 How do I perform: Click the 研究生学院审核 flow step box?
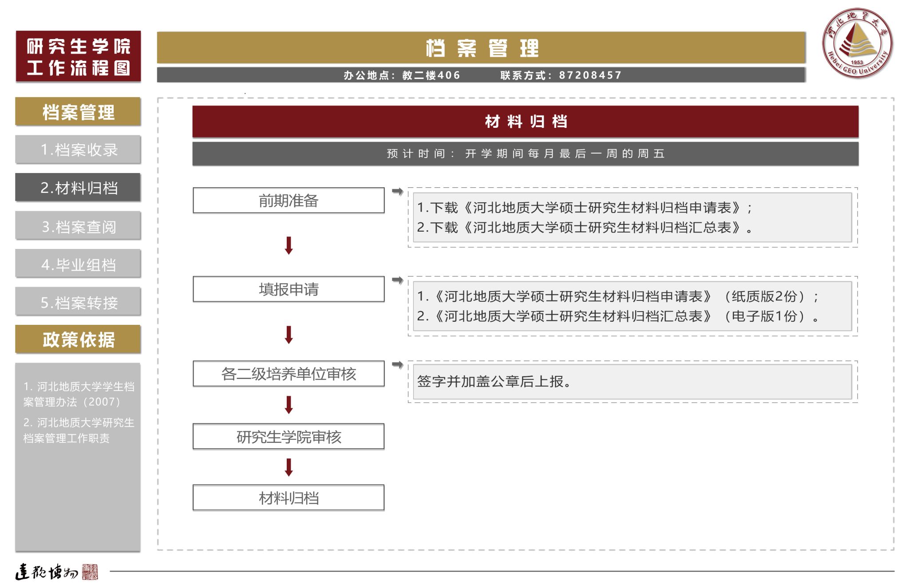(x=289, y=437)
